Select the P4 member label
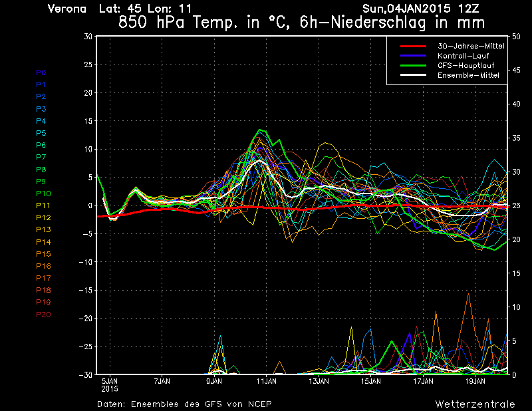 [41, 121]
